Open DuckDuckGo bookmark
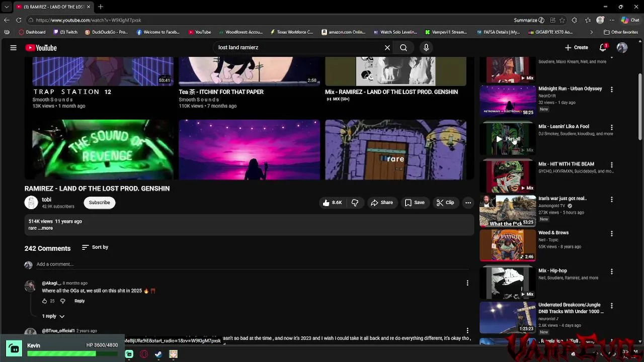This screenshot has height=362, width=644. [x=106, y=32]
